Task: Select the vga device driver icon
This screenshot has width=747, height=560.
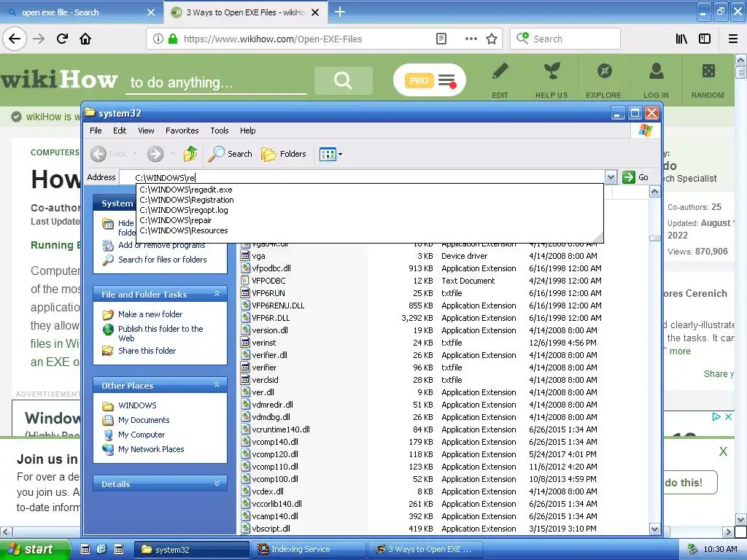Action: point(245,256)
